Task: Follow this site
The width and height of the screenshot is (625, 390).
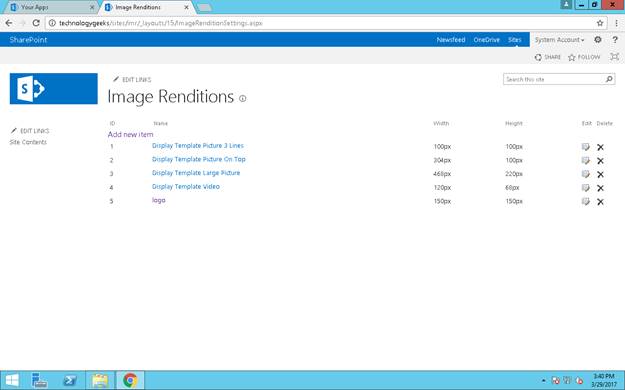Action: click(584, 57)
